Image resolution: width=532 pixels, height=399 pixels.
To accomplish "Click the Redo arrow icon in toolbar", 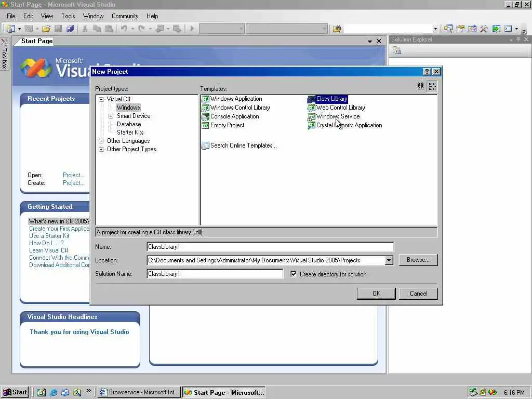I will point(141,29).
